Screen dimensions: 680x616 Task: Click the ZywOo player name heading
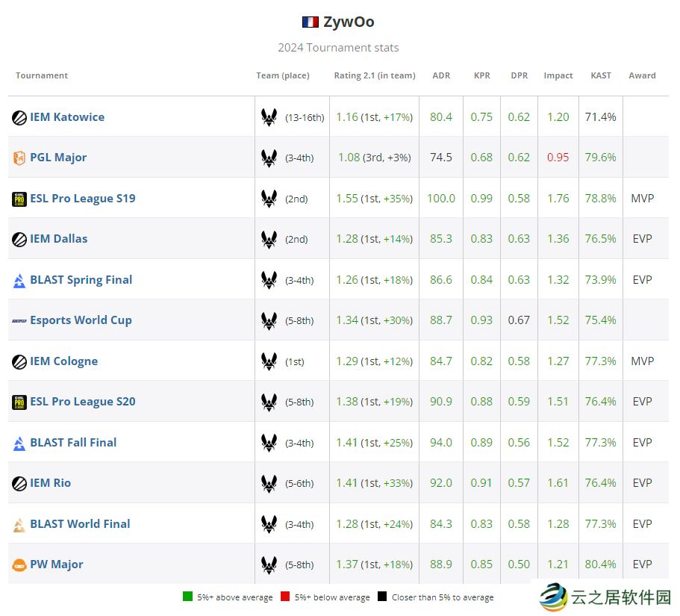coord(349,22)
